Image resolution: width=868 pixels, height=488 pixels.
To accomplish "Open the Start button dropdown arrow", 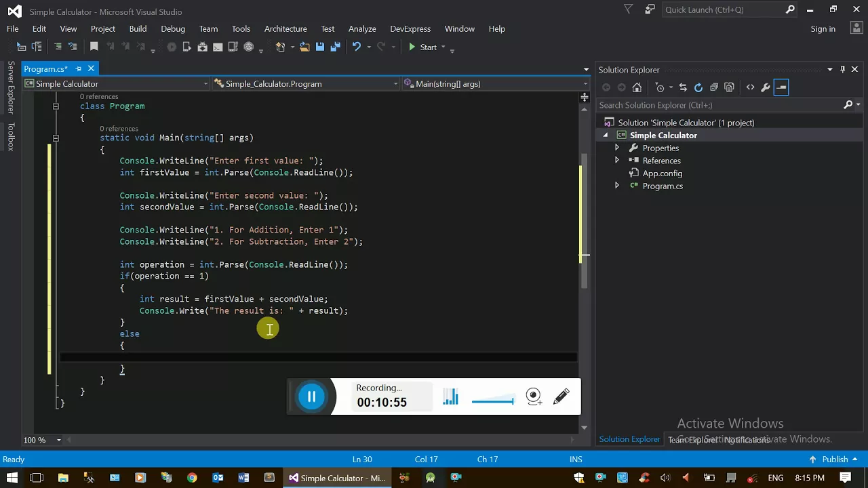I will tap(443, 47).
